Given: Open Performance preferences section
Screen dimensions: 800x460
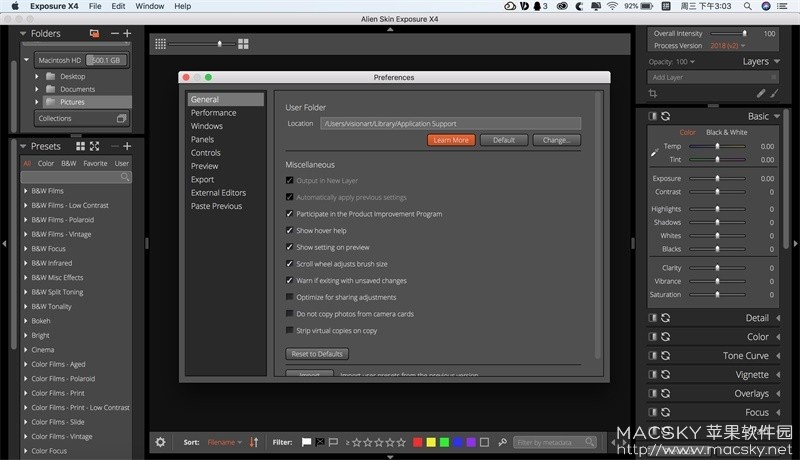Looking at the screenshot, I should pyautogui.click(x=213, y=113).
